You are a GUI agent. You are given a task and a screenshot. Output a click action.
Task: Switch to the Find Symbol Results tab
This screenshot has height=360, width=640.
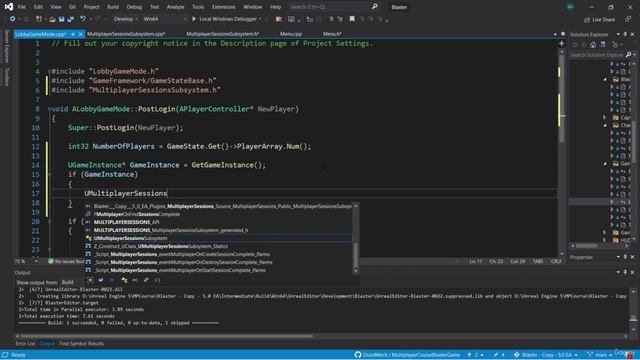82,344
